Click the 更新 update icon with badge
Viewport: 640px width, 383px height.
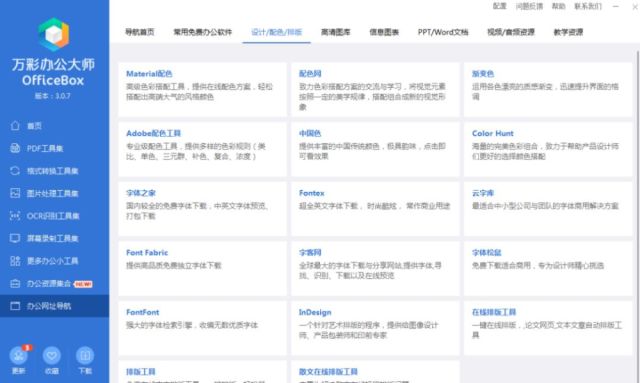[x=19, y=356]
